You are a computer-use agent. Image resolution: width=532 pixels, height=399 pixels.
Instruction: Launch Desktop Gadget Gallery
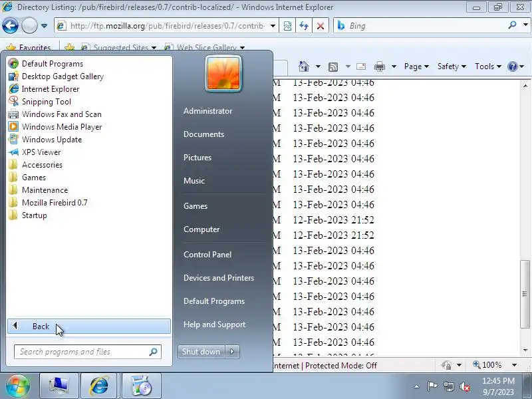pos(63,76)
